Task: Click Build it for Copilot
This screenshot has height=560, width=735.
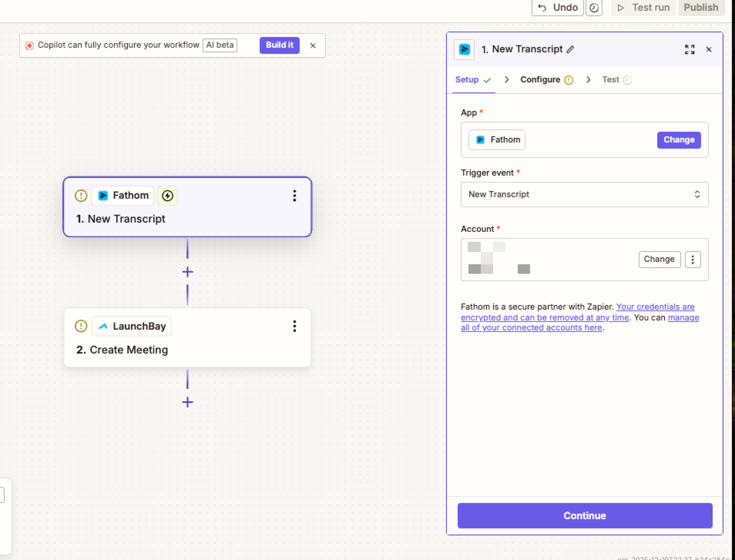Action: 279,45
